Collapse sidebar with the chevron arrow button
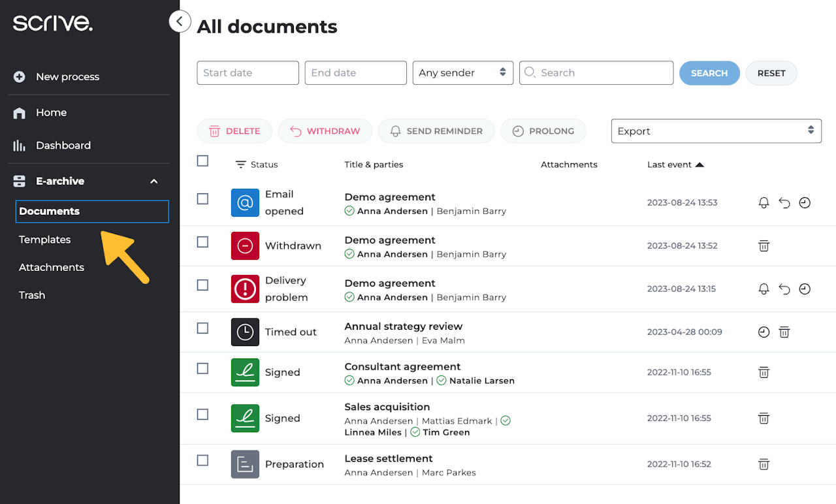The width and height of the screenshot is (836, 504). click(180, 22)
